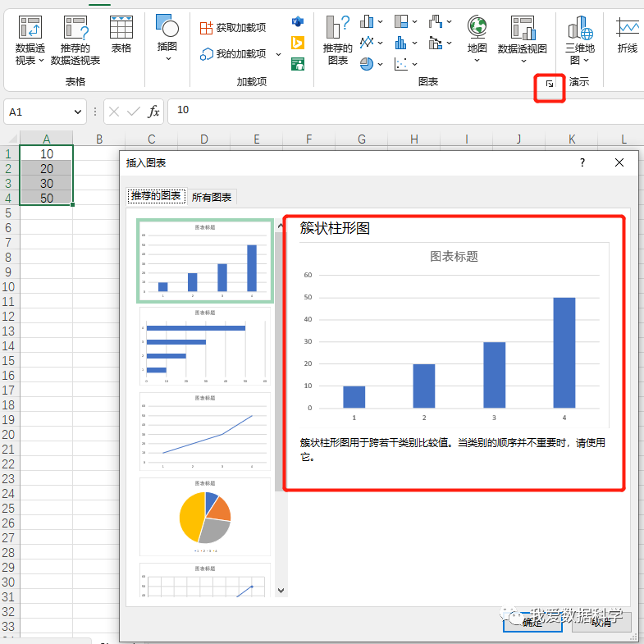Click the Get Add-ins (获取加载项) button
The image size is (644, 644).
tap(233, 28)
